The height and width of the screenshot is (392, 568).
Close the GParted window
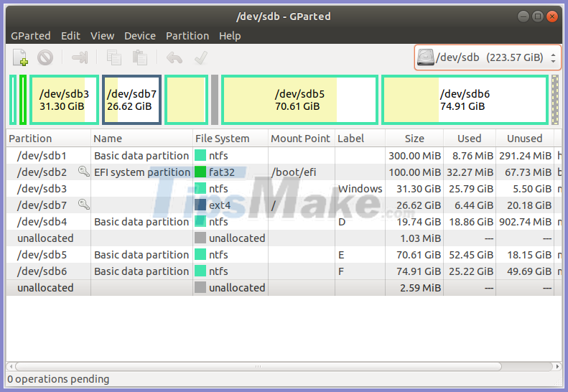click(x=552, y=17)
